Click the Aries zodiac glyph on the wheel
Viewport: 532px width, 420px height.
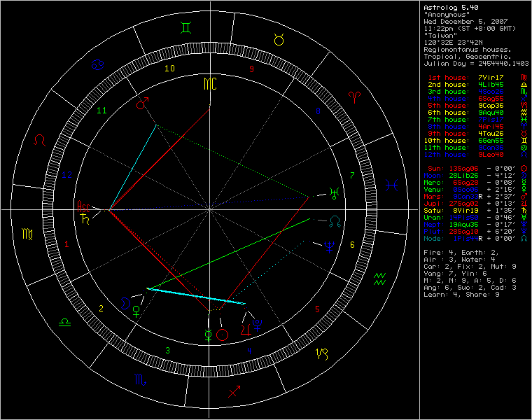coord(354,97)
